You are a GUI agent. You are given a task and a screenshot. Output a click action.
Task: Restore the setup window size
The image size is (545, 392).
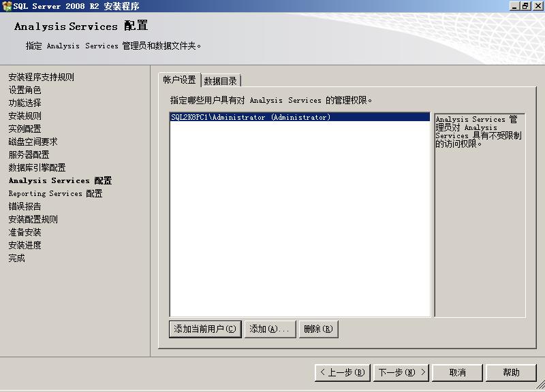coord(525,6)
